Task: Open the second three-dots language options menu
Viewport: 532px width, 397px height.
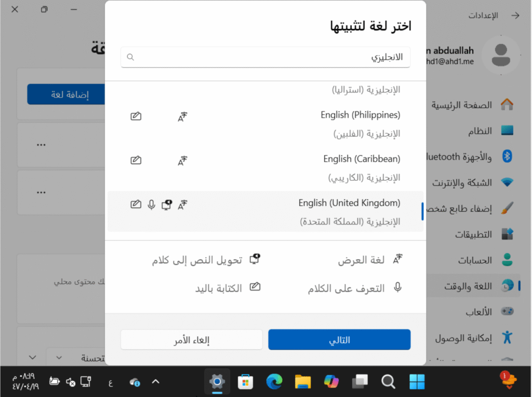Action: tap(41, 192)
